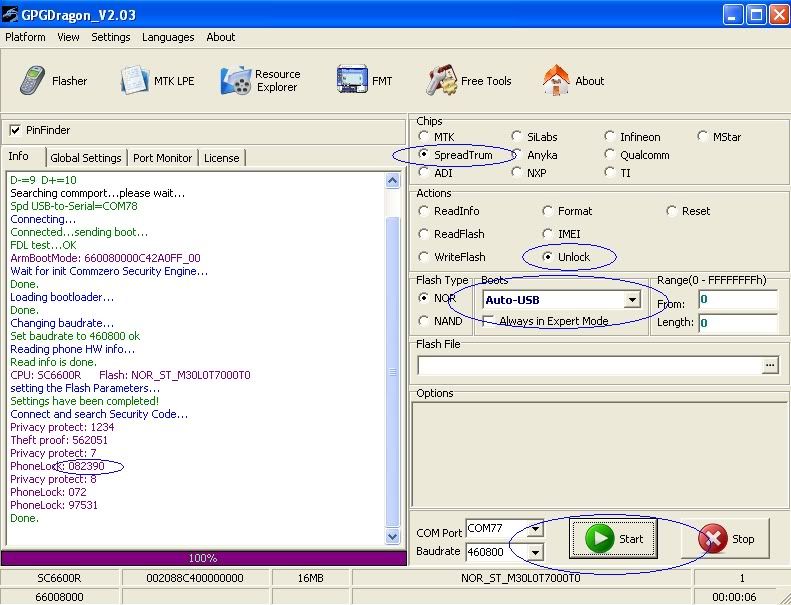
Task: Toggle the PinFinder checkbox
Action: tap(15, 130)
